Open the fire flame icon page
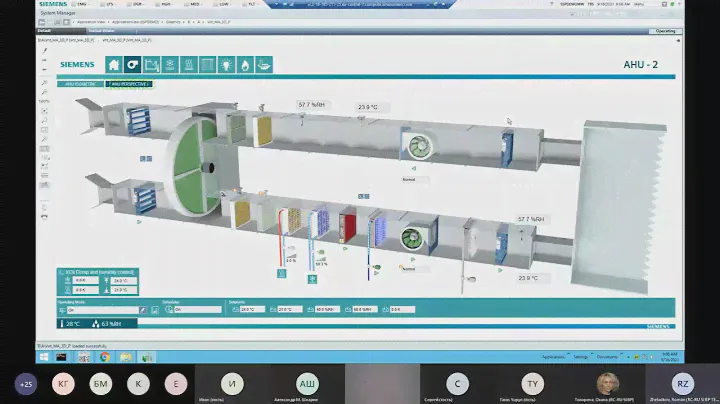 [245, 65]
